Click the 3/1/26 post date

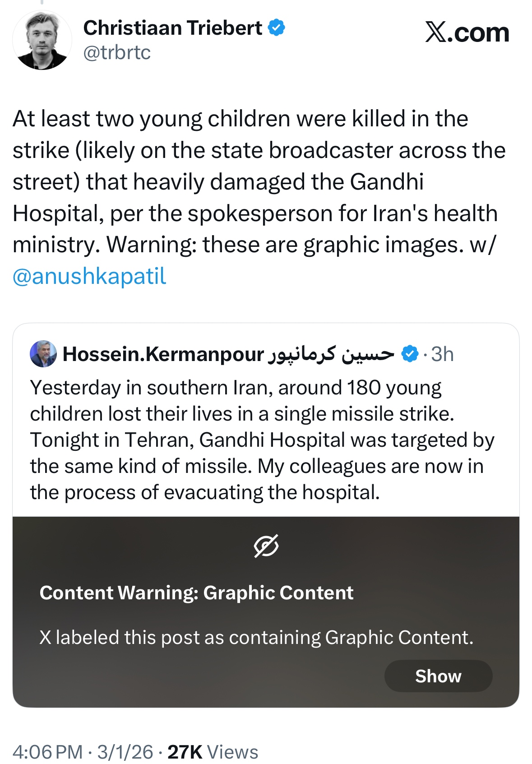point(125,752)
